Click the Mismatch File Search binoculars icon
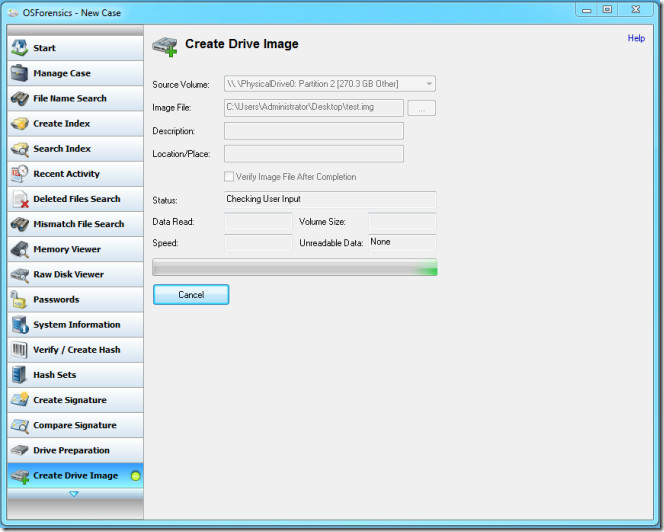The height and width of the screenshot is (532, 664). [x=19, y=224]
